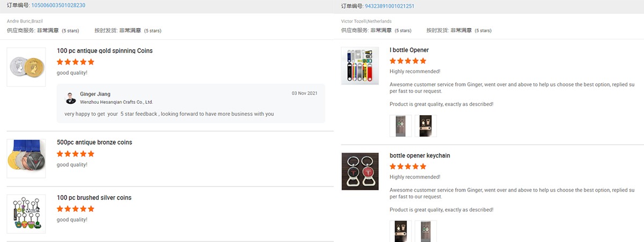This screenshot has height=242, width=644.
Task: Click the star rating for I bottle Opener
Action: (408, 61)
